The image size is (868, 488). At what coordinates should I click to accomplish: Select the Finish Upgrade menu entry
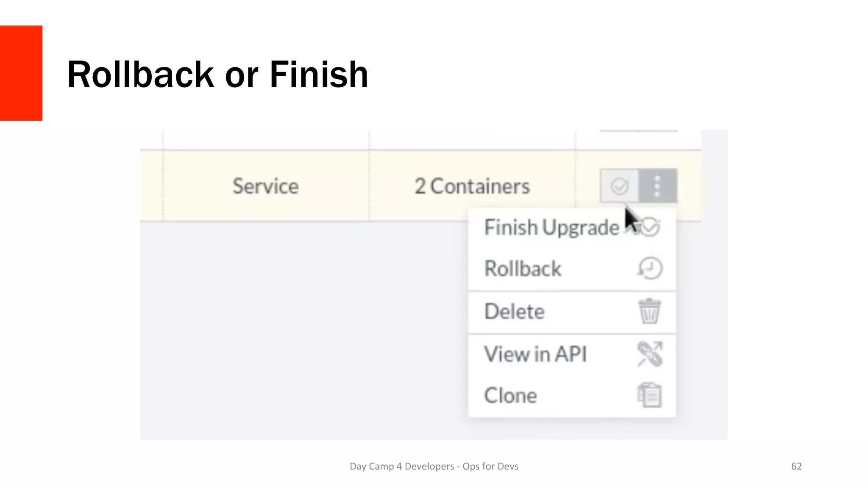coord(551,227)
